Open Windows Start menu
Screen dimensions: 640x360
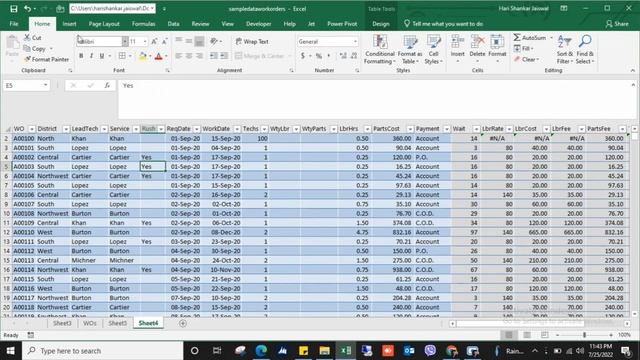point(10,351)
